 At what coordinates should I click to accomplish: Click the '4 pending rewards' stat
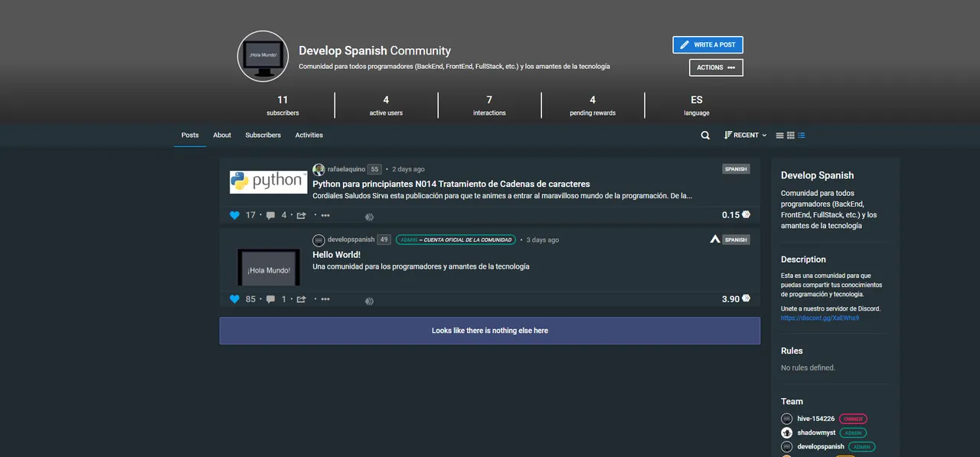point(593,106)
